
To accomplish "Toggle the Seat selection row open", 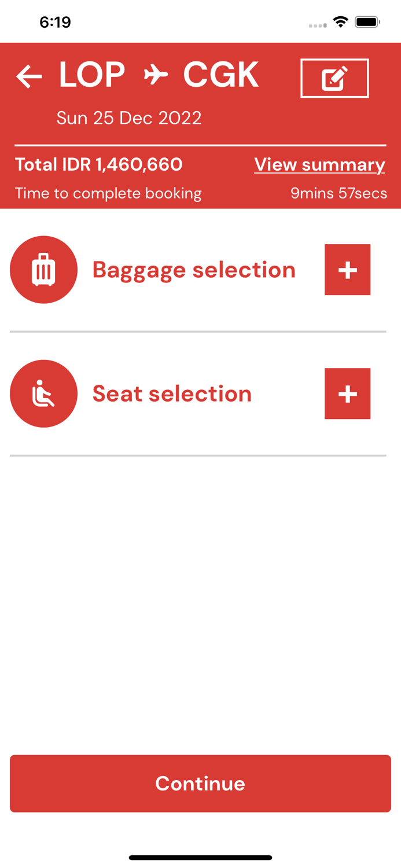I will (172, 393).
